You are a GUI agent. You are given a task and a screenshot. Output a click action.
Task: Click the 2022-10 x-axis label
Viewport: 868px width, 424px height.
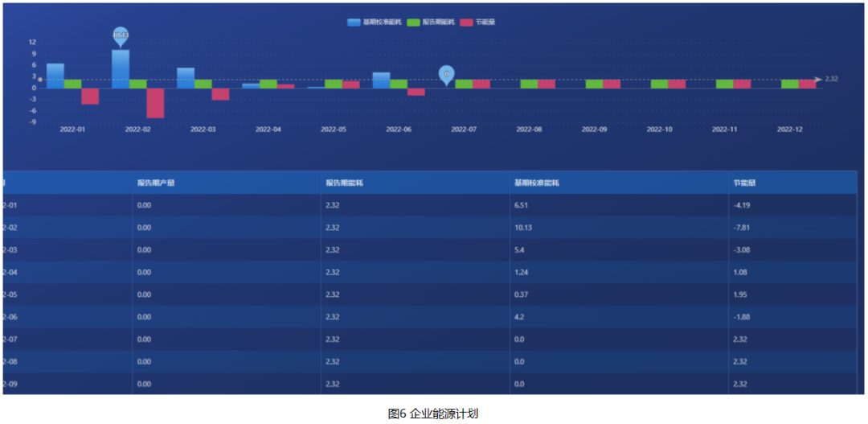coord(659,130)
